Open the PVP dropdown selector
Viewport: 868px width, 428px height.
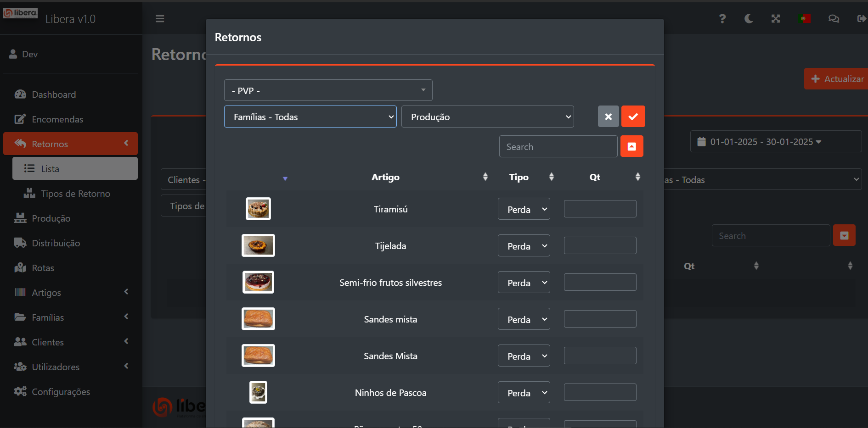(x=328, y=90)
